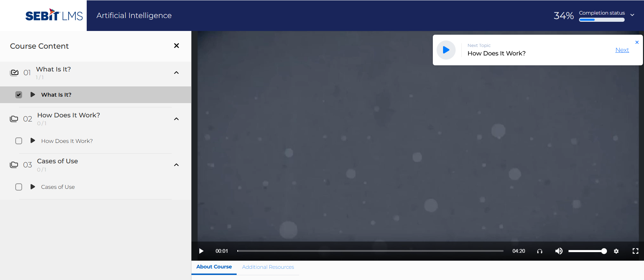644x280 pixels.
Task: Switch to the About Course tab
Action: (x=214, y=267)
